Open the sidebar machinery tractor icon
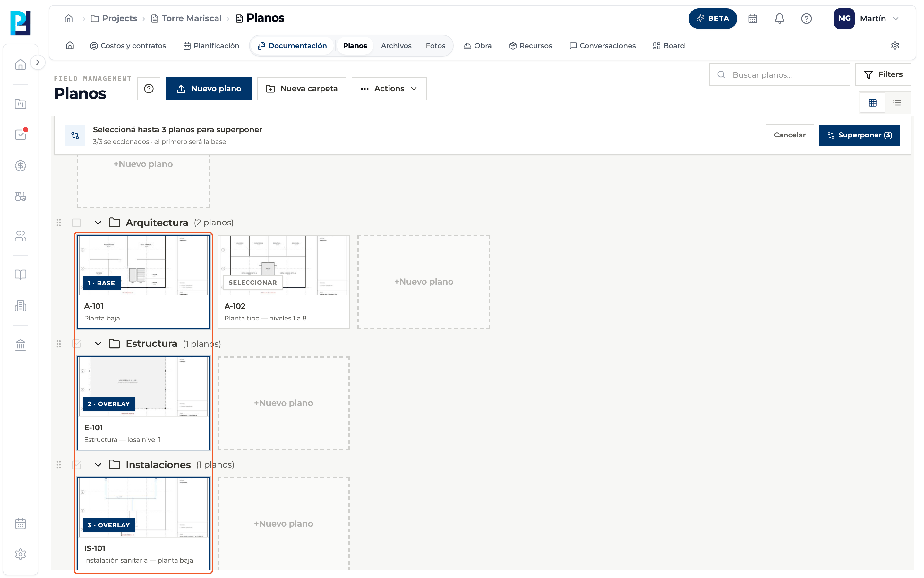 (x=21, y=197)
